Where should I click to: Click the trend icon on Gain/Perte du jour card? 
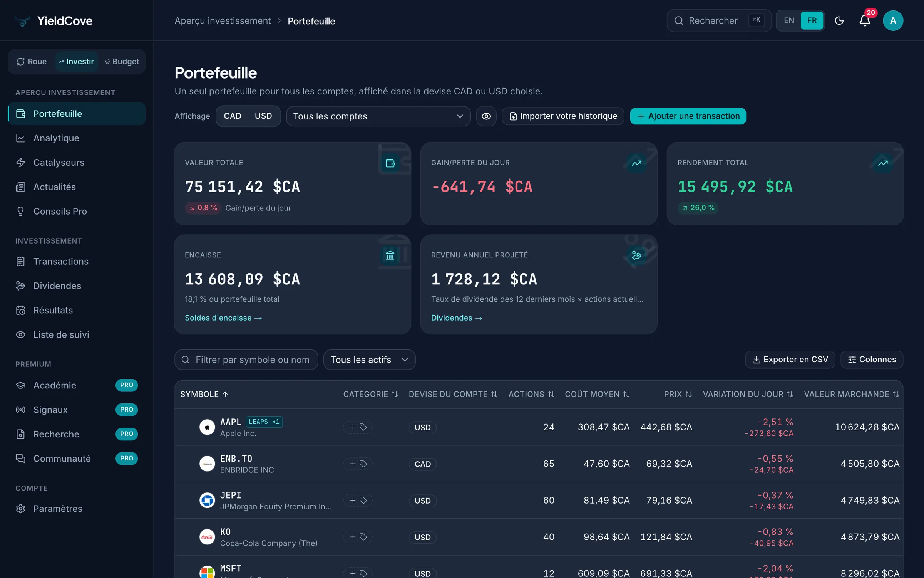click(636, 163)
